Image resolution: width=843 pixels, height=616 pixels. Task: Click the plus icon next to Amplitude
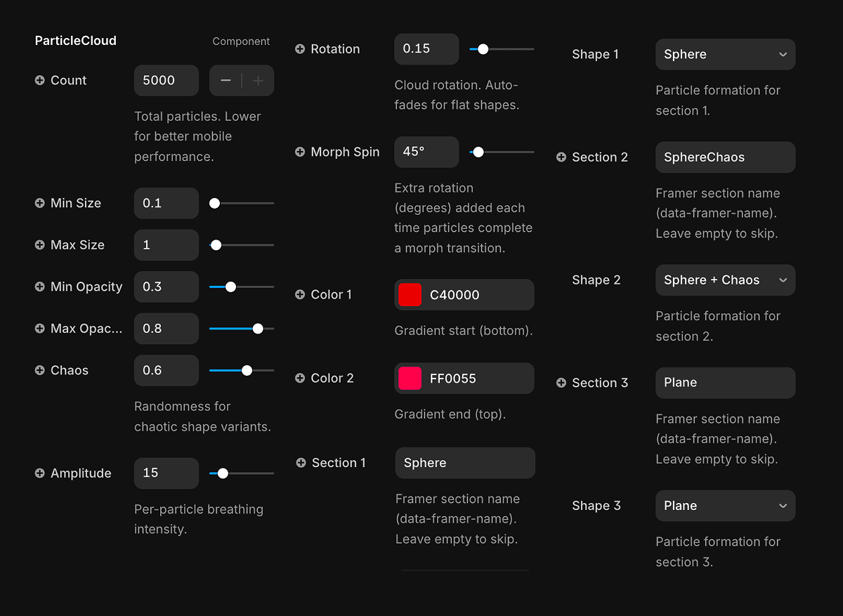(x=40, y=473)
